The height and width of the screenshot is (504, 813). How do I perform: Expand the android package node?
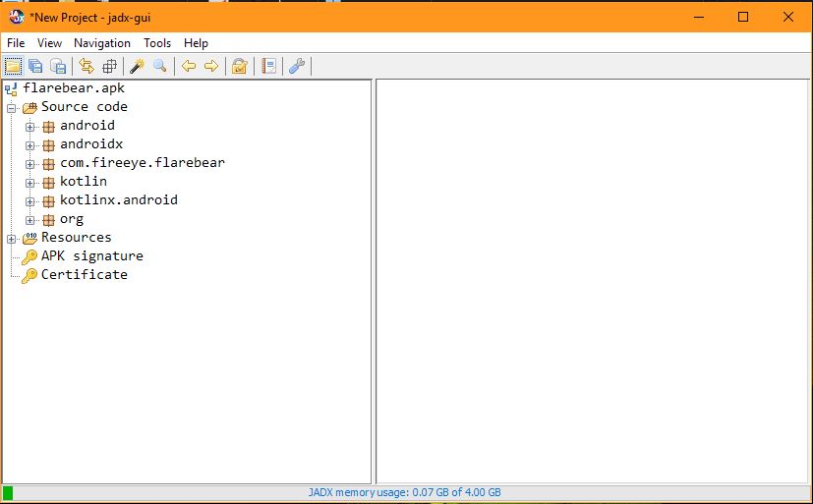click(x=30, y=127)
